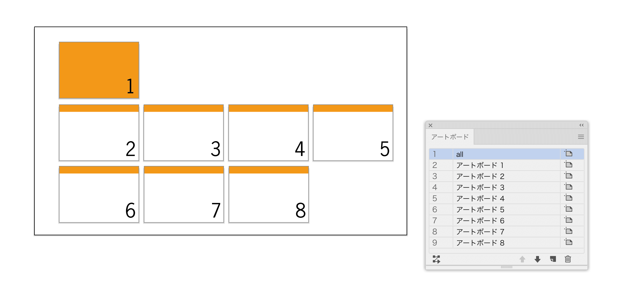Close the Artboards panel
The width and height of the screenshot is (644, 305).
tap(430, 125)
